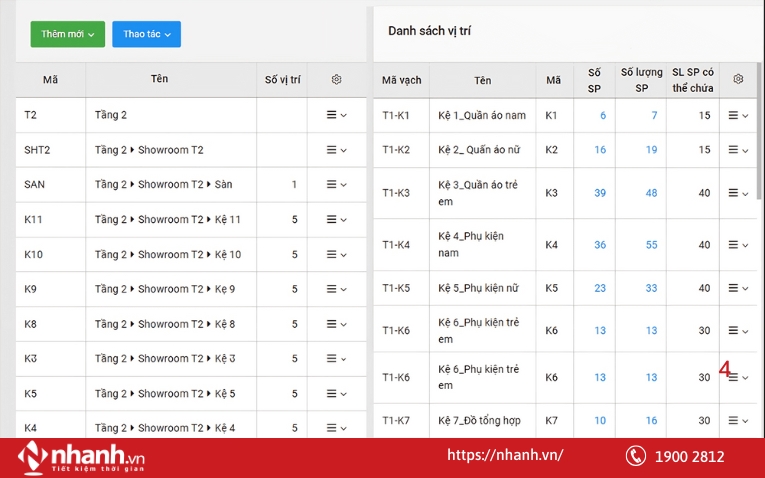Image resolution: width=765 pixels, height=478 pixels.
Task: Select the Kệ 10 row in left list
Action: click(x=167, y=255)
